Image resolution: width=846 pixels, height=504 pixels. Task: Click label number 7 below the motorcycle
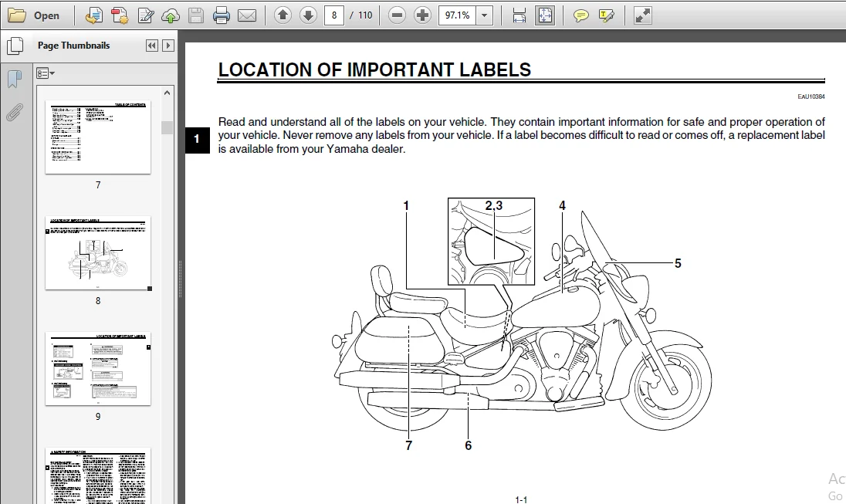(409, 445)
